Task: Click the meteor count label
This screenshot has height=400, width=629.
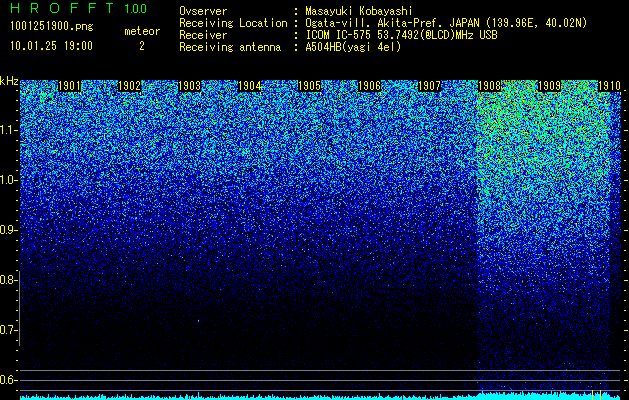Action: coord(142,31)
